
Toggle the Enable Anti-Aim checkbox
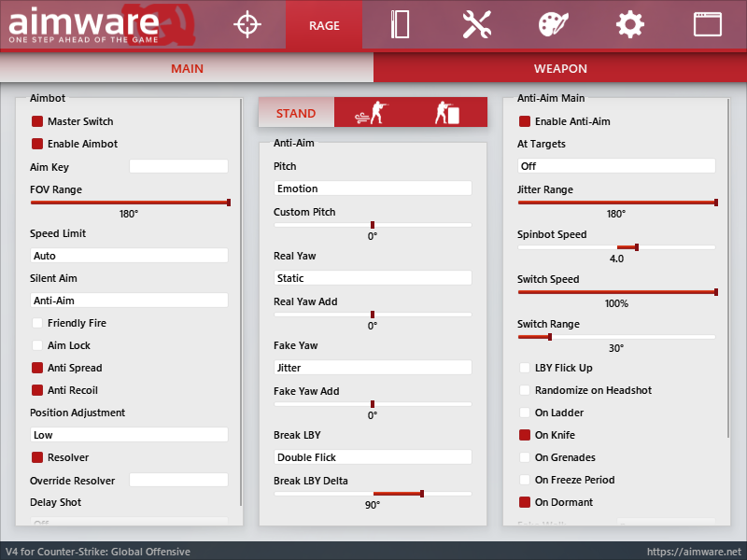[525, 121]
